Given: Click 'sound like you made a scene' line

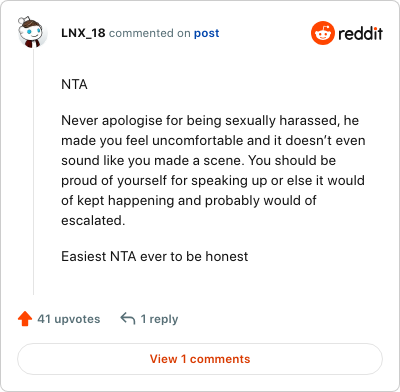Looking at the screenshot, I should pos(199,161).
